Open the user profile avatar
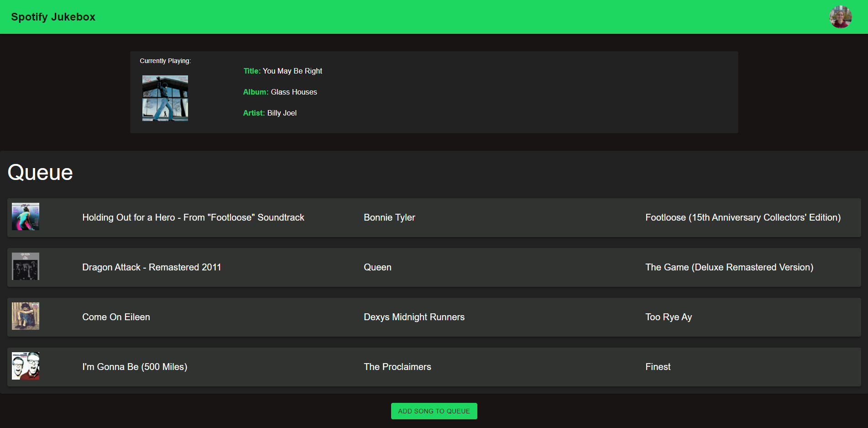The image size is (868, 428). coord(840,16)
